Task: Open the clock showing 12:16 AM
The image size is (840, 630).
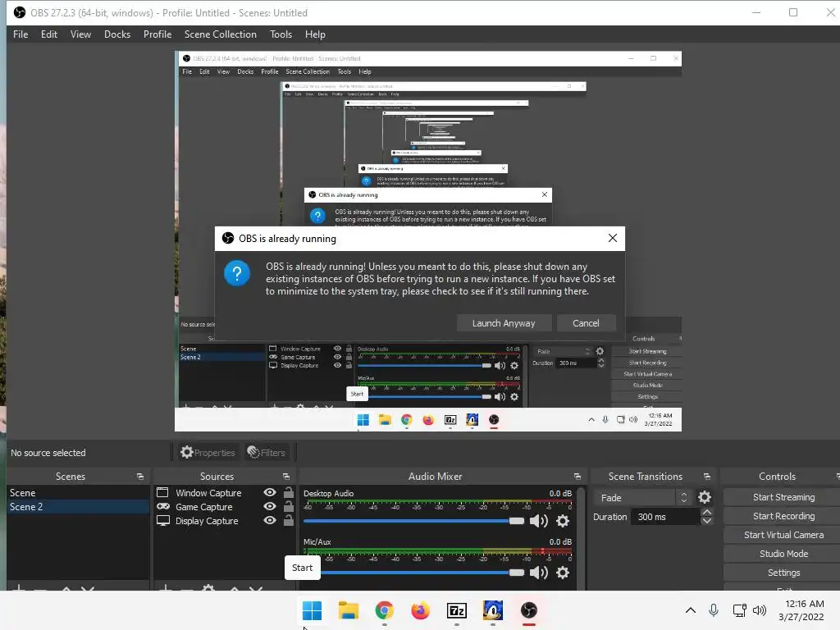Action: click(x=801, y=610)
